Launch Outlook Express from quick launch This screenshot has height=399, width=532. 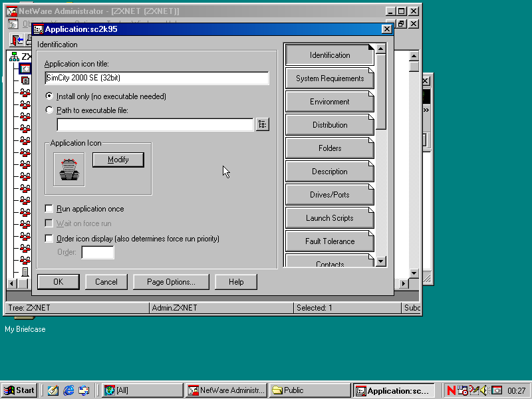84,390
